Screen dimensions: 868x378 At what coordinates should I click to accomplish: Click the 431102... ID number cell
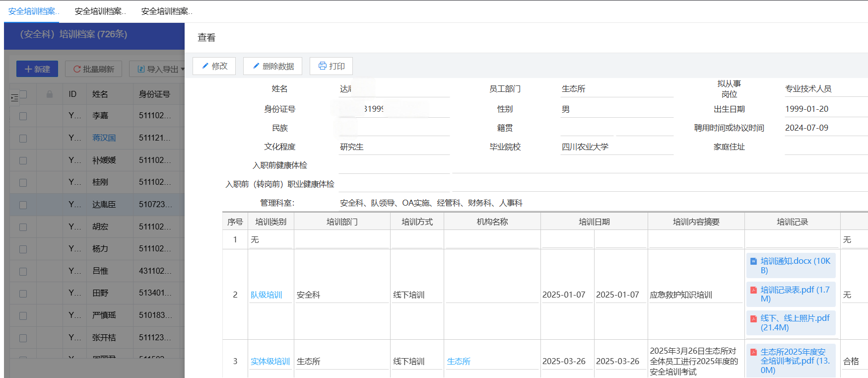155,271
